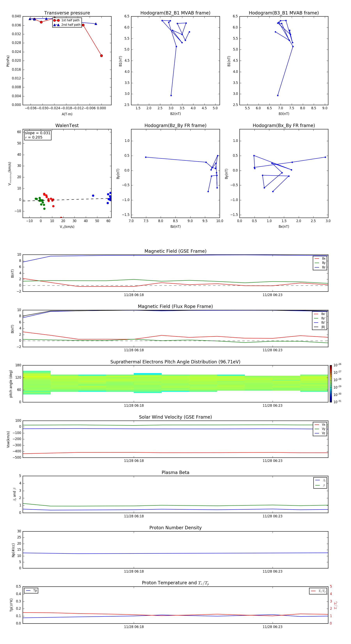Click '11/28 06:23' tick under Plasma Beta
The image size is (351, 644).
coord(273,516)
